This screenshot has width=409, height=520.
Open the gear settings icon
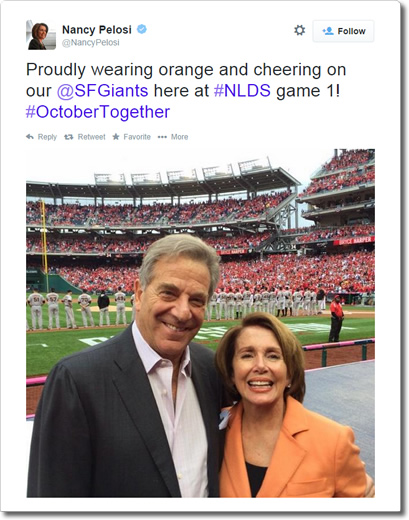299,30
